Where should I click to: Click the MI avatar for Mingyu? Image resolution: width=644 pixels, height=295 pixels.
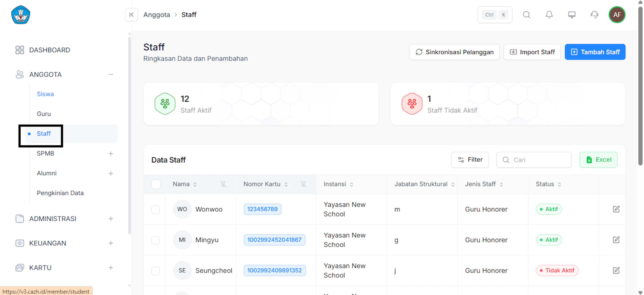(x=182, y=240)
